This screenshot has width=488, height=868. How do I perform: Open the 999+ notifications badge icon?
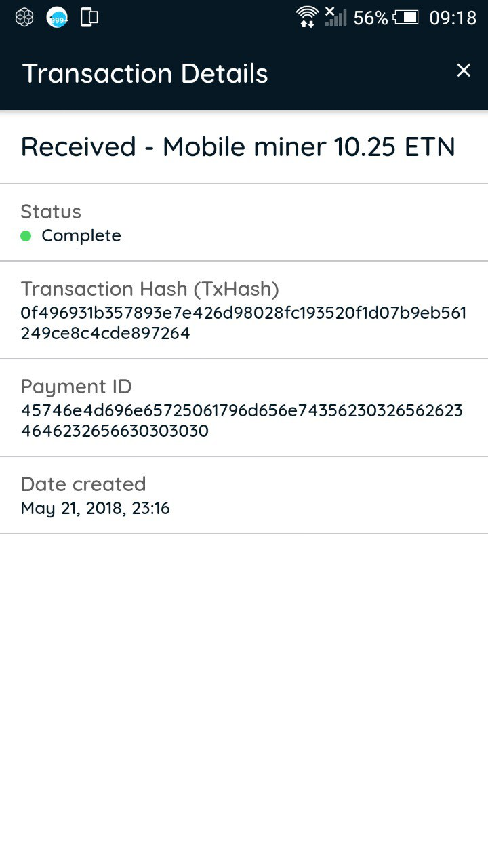tap(57, 18)
